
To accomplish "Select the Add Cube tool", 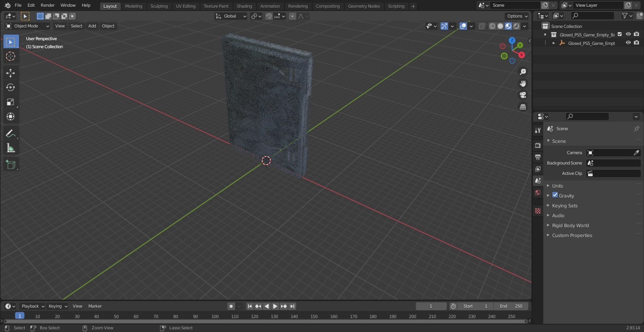I will click(11, 165).
